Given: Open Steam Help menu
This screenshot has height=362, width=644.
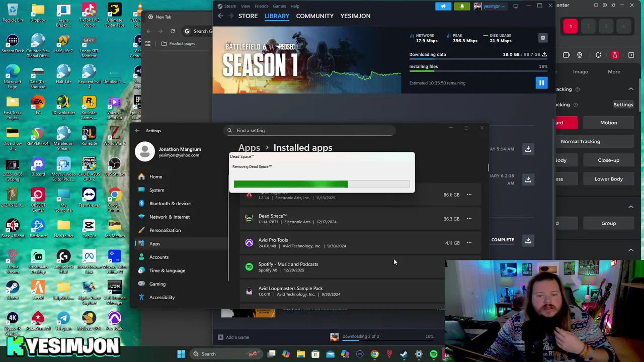Looking at the screenshot, I should (295, 6).
